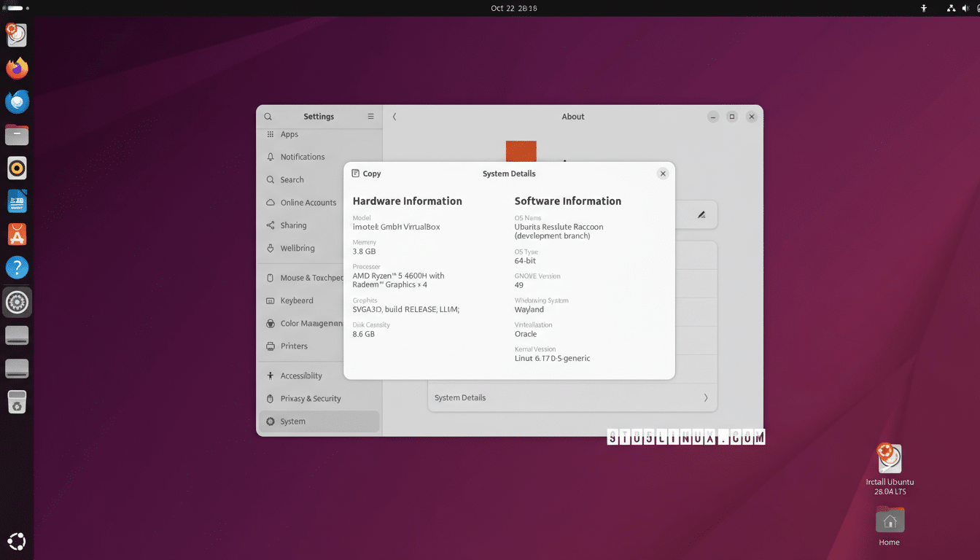Viewport: 980px width, 560px height.
Task: Open the Home folder on the desktop
Action: 889,521
